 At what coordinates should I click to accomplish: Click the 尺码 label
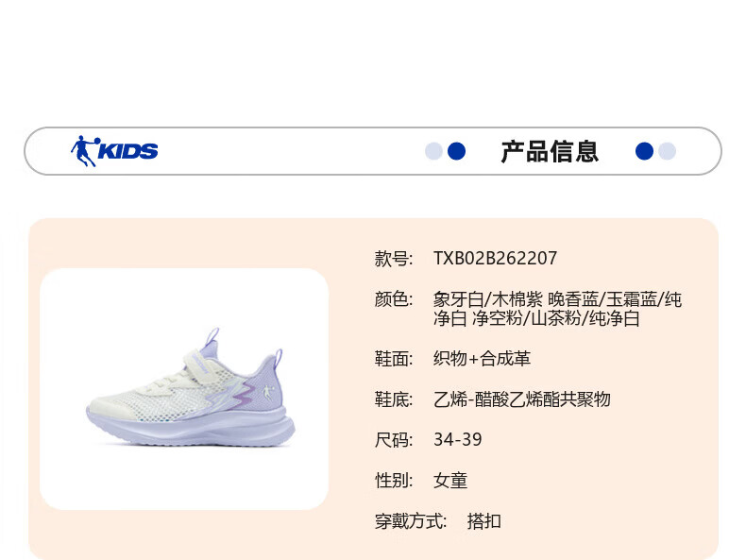pos(394,440)
